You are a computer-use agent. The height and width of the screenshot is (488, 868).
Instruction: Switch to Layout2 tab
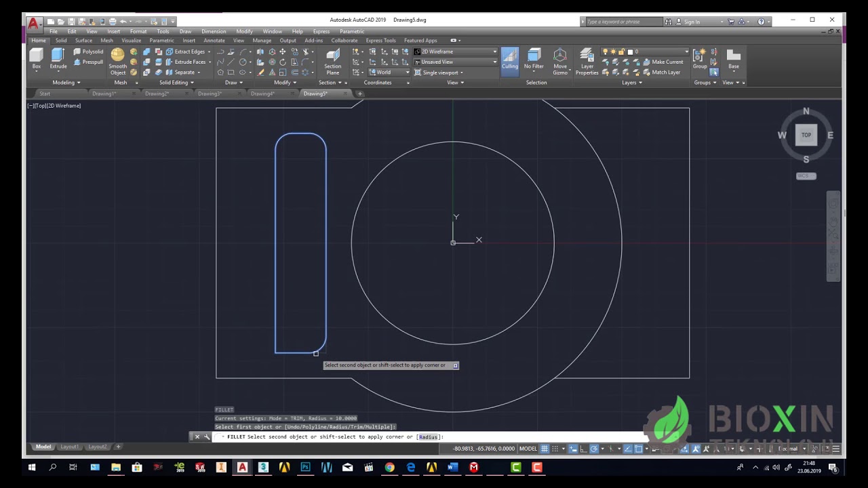pos(97,447)
